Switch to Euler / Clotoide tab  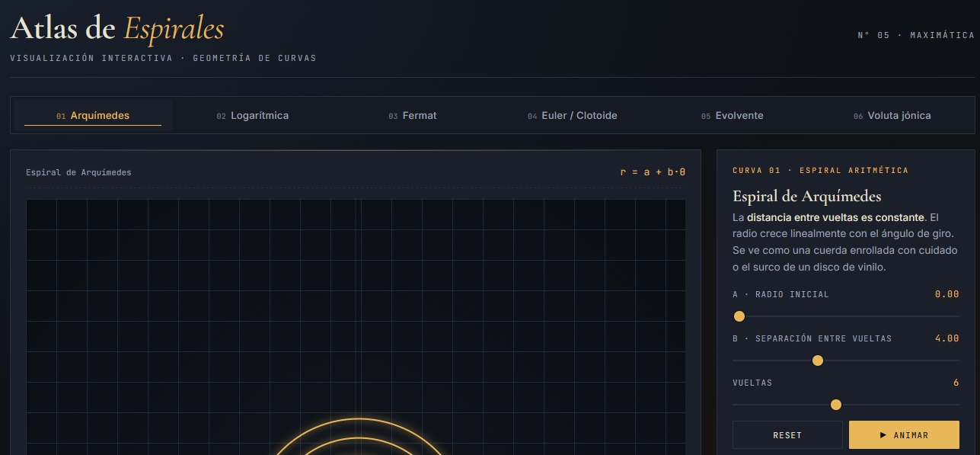coord(573,116)
